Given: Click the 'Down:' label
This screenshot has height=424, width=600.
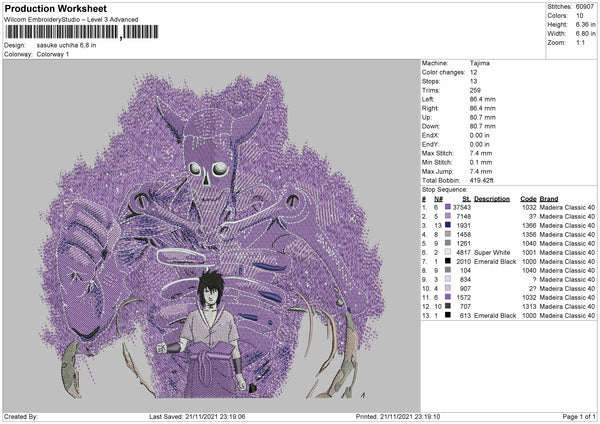Looking at the screenshot, I should point(430,126).
